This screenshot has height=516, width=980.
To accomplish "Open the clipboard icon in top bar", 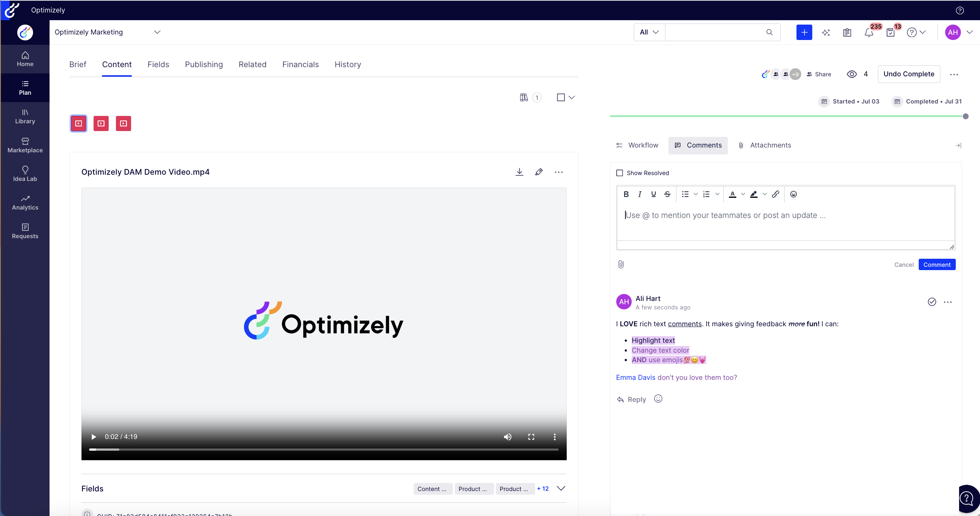I will pos(847,33).
